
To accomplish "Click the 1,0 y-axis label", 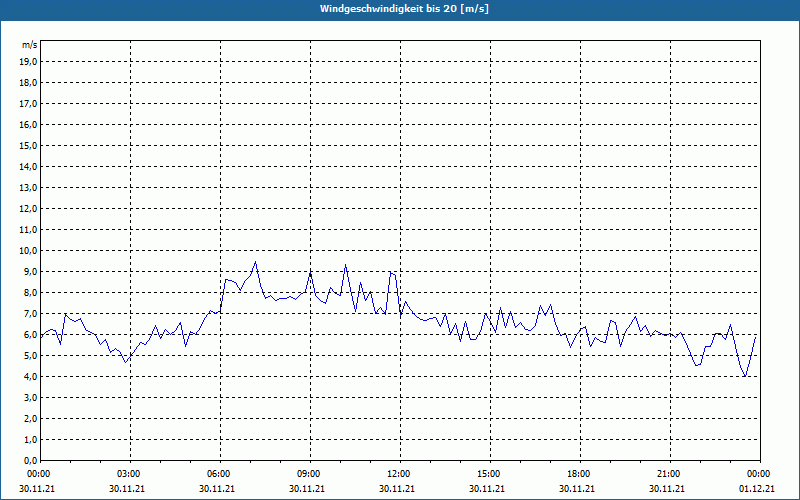I will 30,439.
